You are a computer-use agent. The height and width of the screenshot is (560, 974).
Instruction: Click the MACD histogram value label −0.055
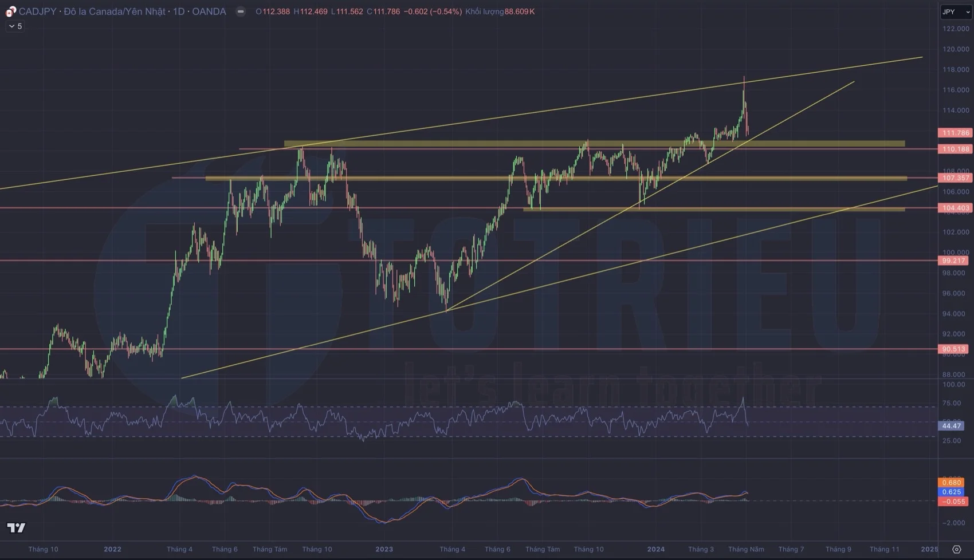pos(953,502)
